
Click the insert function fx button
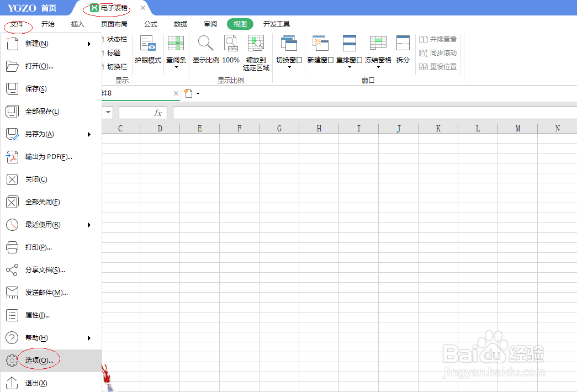[x=158, y=113]
